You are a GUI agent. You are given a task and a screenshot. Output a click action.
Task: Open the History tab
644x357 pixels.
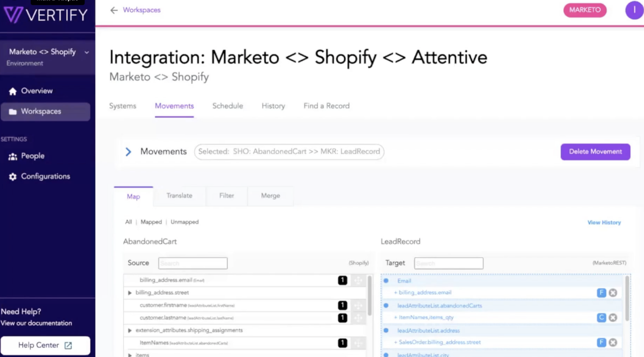click(x=273, y=106)
